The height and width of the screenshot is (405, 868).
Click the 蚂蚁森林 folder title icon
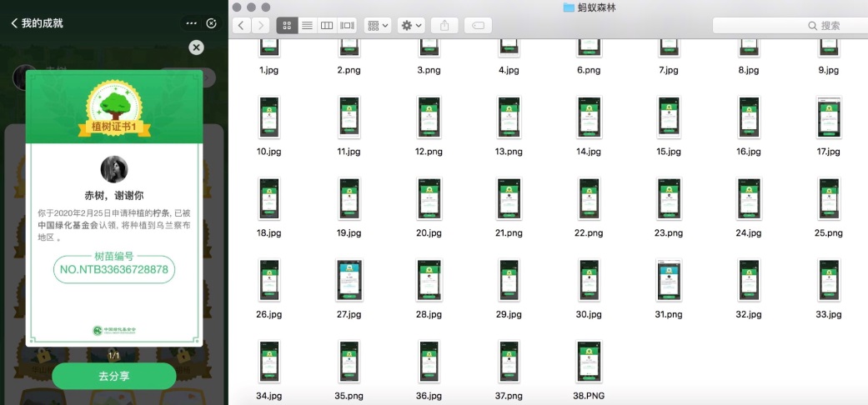click(569, 7)
